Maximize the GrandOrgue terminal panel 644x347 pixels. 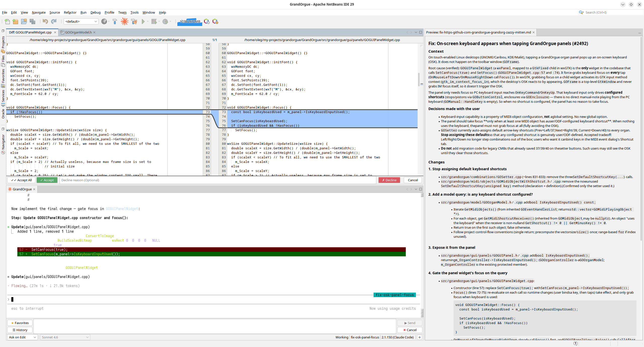(421, 189)
